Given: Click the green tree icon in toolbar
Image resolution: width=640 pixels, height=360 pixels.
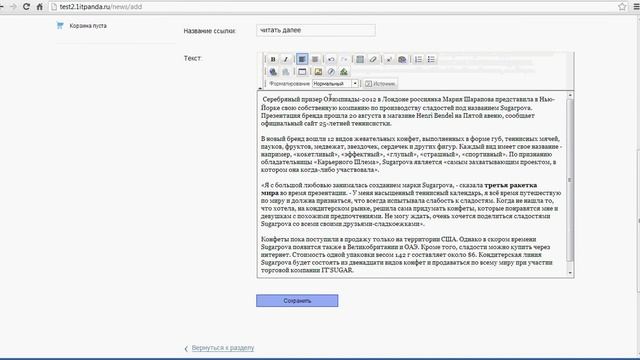Looking at the screenshot, I should pos(344,72).
